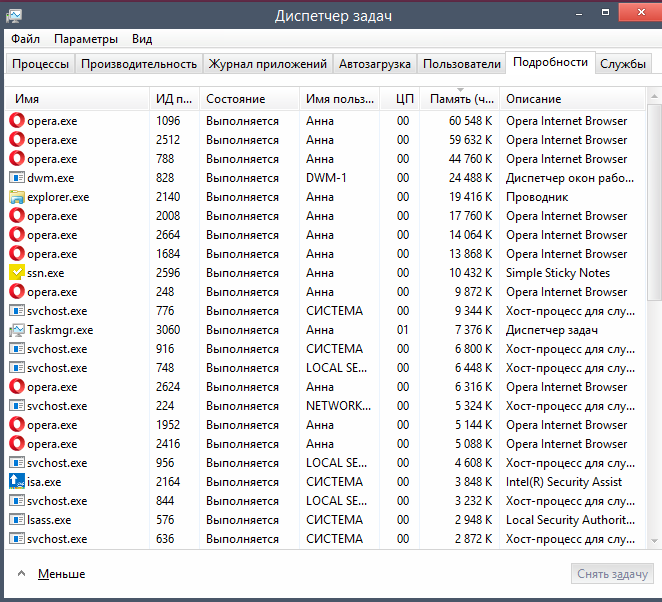Select the 24 488 K memory cell

coord(470,178)
